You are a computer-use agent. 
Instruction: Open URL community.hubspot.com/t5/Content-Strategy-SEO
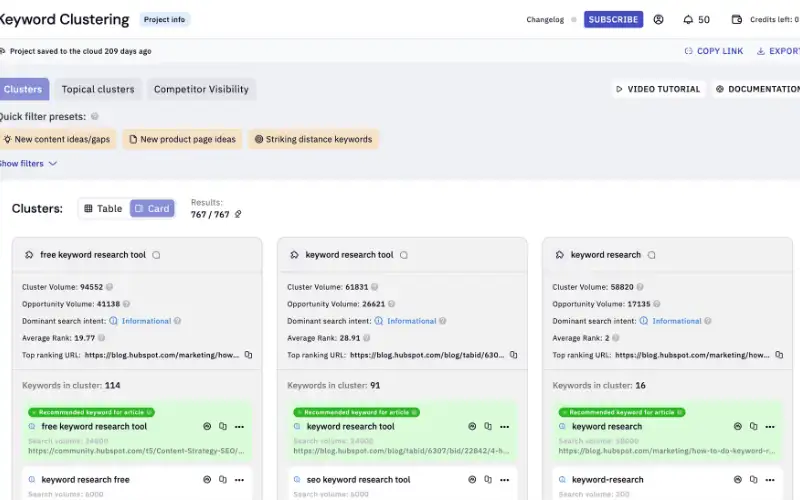click(136, 451)
